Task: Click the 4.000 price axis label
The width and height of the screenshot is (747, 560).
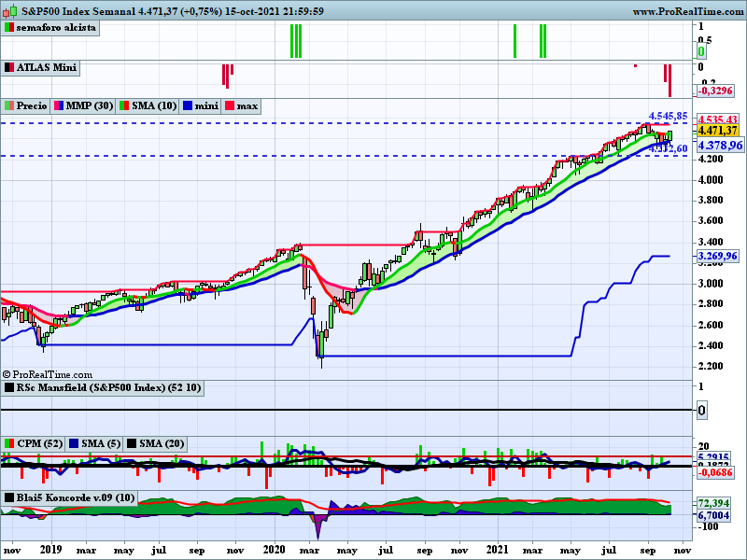Action: (711, 180)
